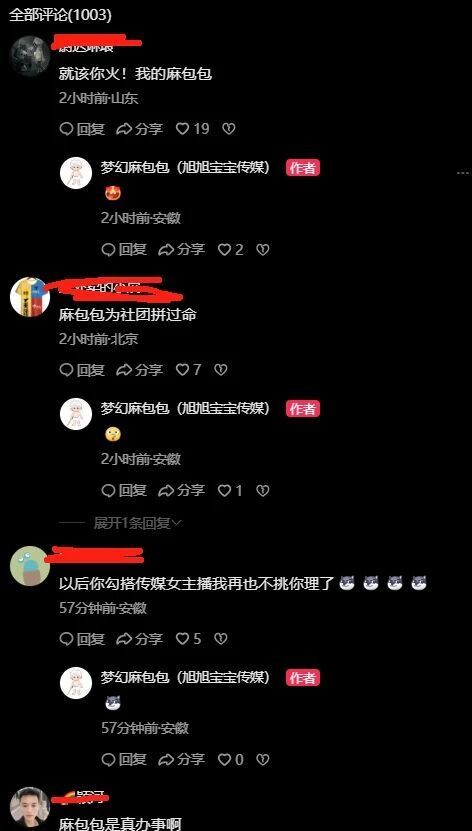Image resolution: width=472 pixels, height=831 pixels.
Task: Like the comment with 19 likes
Action: (192, 129)
